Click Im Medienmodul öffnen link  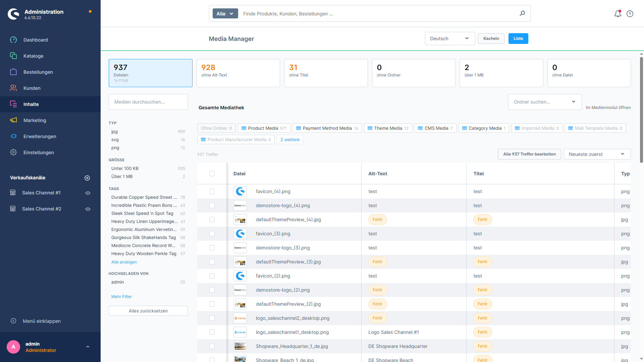pos(608,108)
